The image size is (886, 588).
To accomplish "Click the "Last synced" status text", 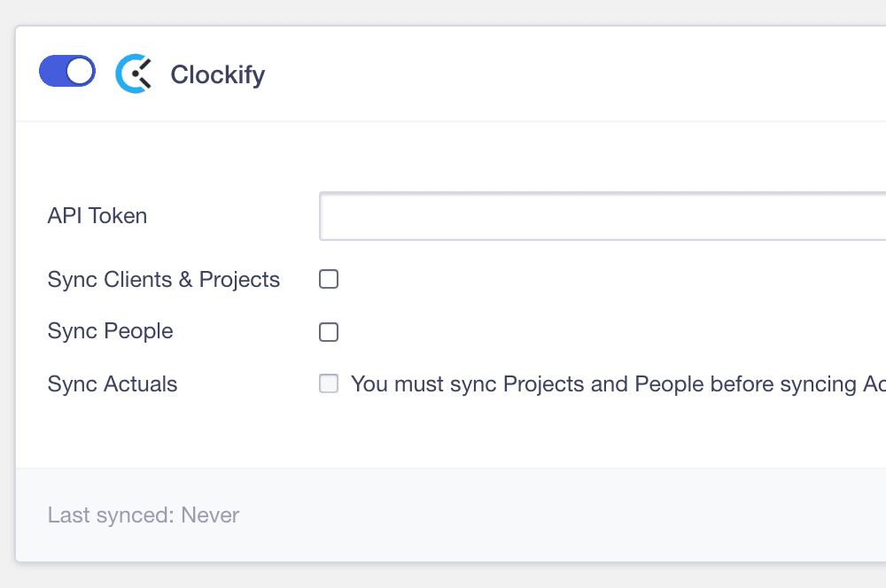I will pyautogui.click(x=112, y=515).
